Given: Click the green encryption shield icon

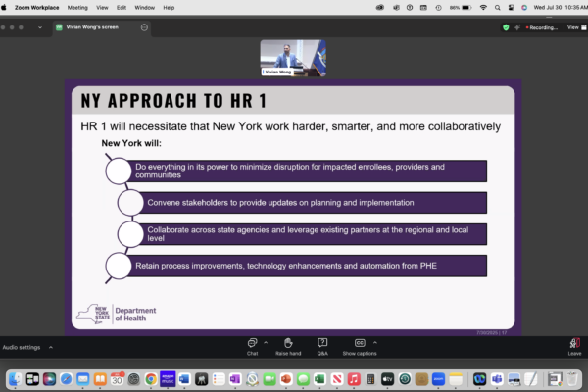Looking at the screenshot, I should pos(506,27).
